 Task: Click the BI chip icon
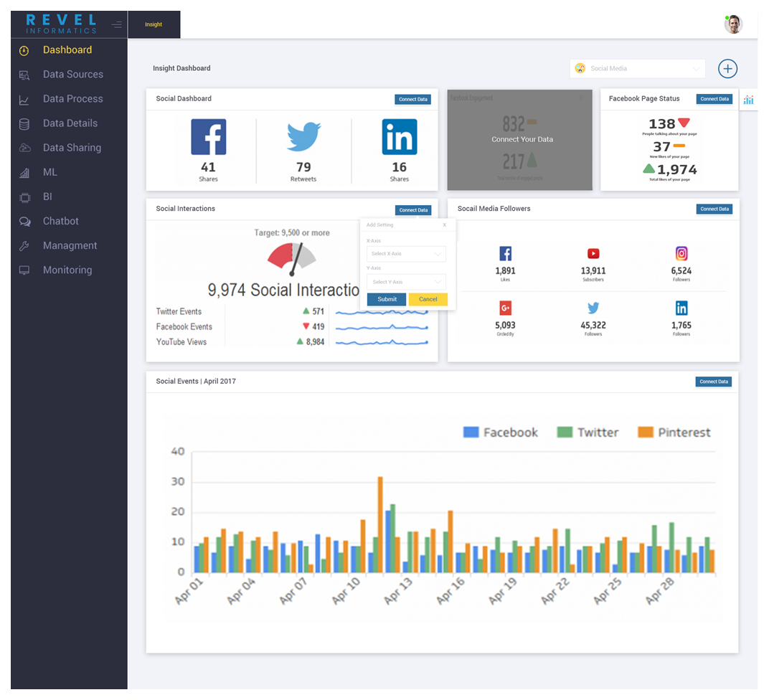(x=24, y=197)
